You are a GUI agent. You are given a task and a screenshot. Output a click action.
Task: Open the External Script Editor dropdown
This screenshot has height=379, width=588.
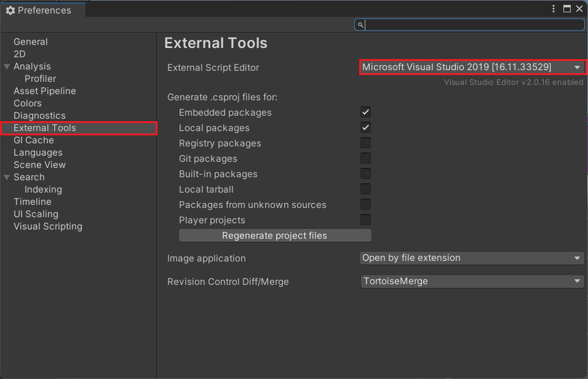(471, 67)
